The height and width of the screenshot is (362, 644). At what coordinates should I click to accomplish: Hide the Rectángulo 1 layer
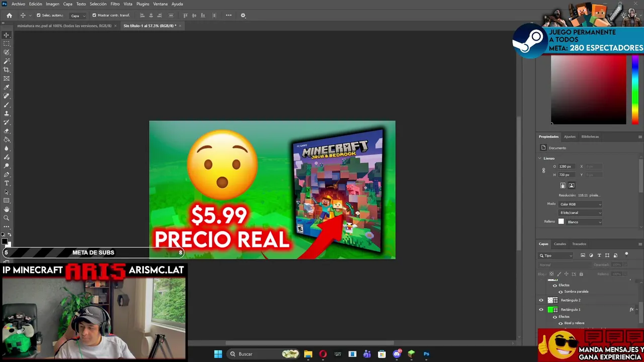click(x=541, y=310)
